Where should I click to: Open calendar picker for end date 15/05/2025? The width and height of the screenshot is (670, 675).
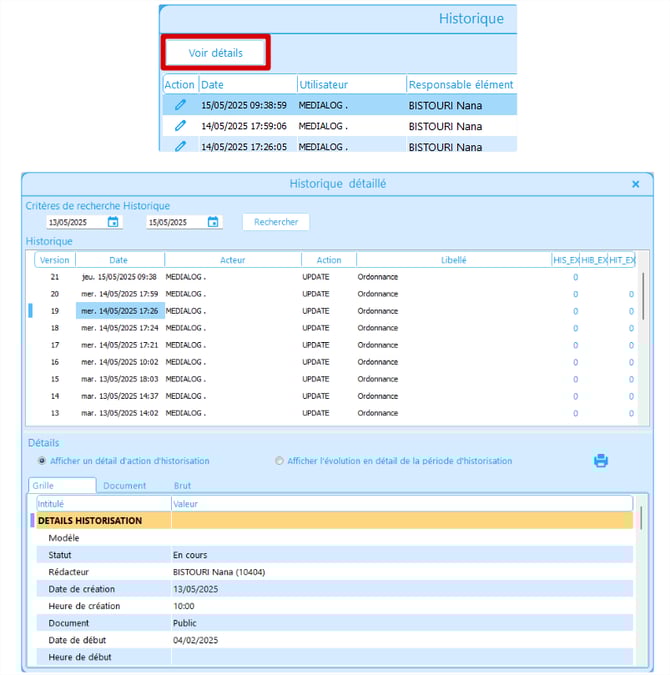tap(213, 222)
